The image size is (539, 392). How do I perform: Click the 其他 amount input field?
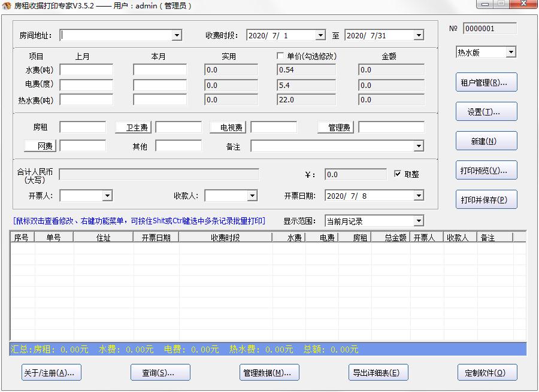178,145
